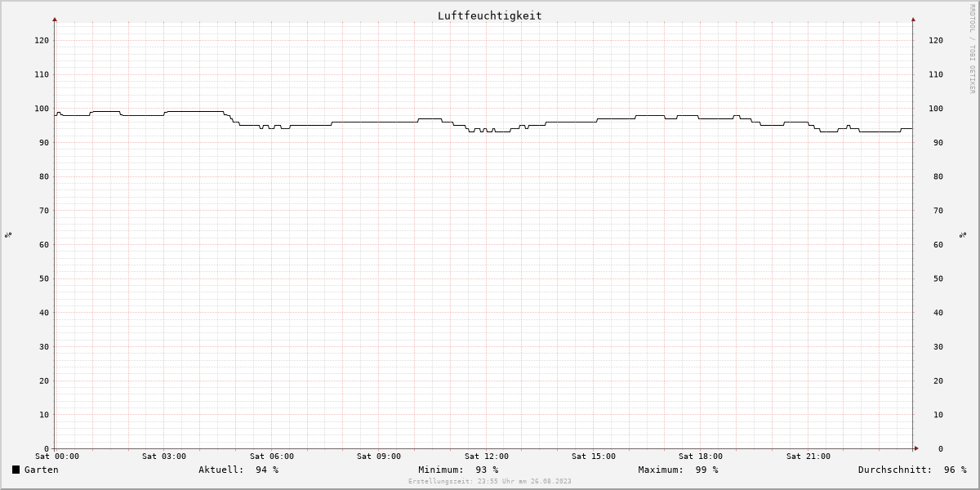Screen dimensions: 980x490
Task: Click the 120 label on the left axis
Action: click(42, 40)
